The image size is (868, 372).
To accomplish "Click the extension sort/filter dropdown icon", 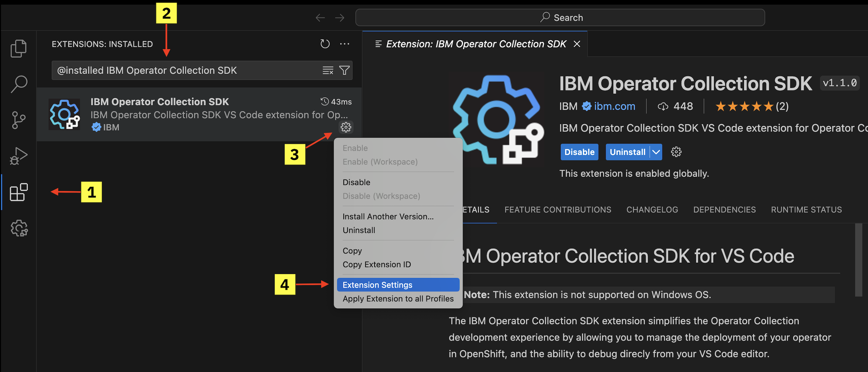I will tap(345, 70).
